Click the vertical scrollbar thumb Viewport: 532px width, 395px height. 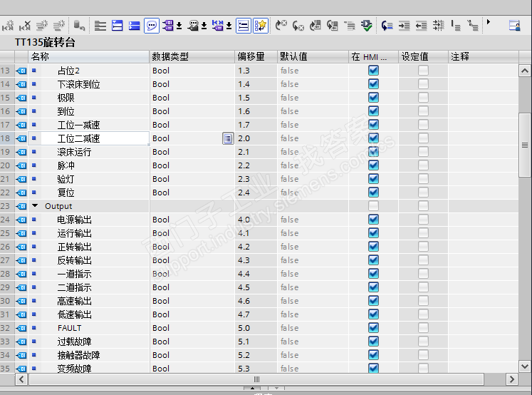click(x=525, y=145)
